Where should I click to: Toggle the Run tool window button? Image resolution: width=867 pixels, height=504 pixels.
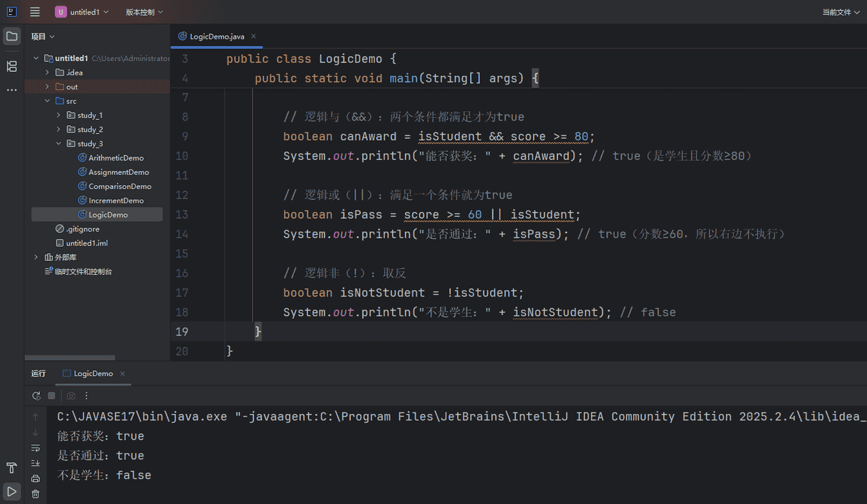click(x=12, y=491)
